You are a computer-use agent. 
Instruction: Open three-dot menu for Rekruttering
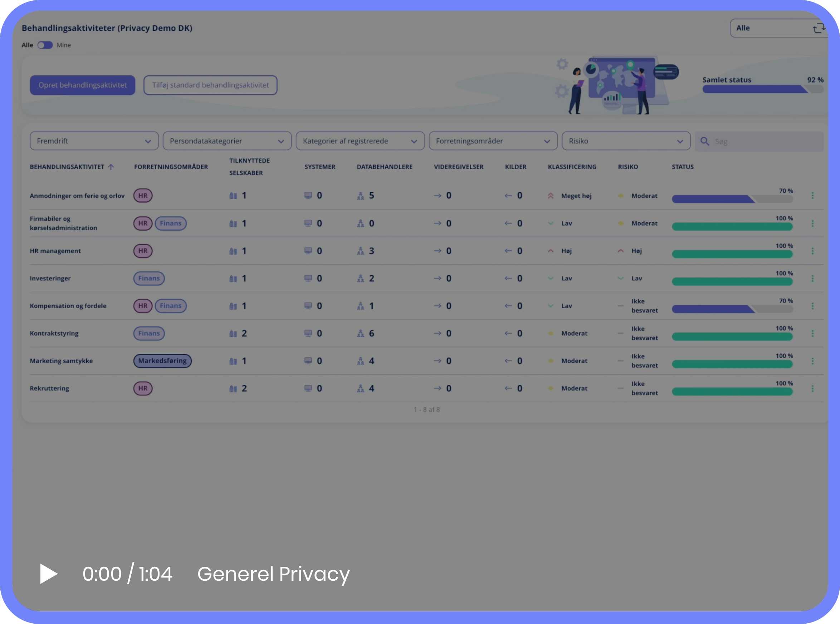click(x=812, y=388)
